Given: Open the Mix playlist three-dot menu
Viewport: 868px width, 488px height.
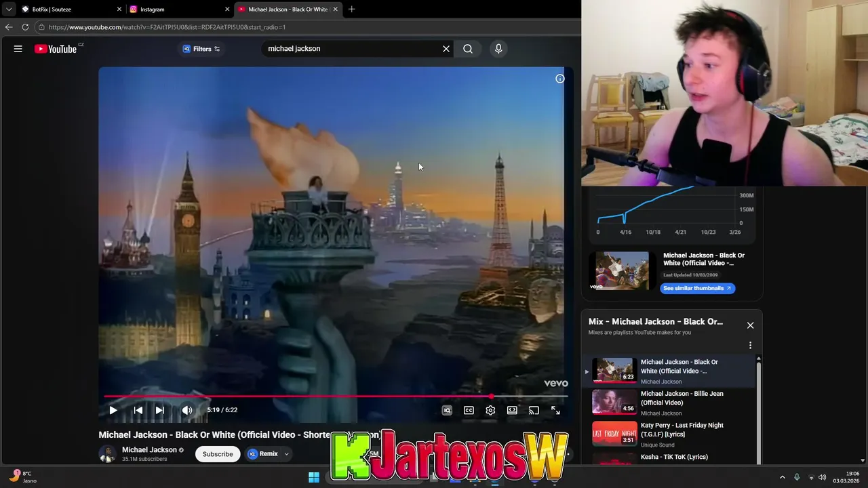Looking at the screenshot, I should [750, 345].
